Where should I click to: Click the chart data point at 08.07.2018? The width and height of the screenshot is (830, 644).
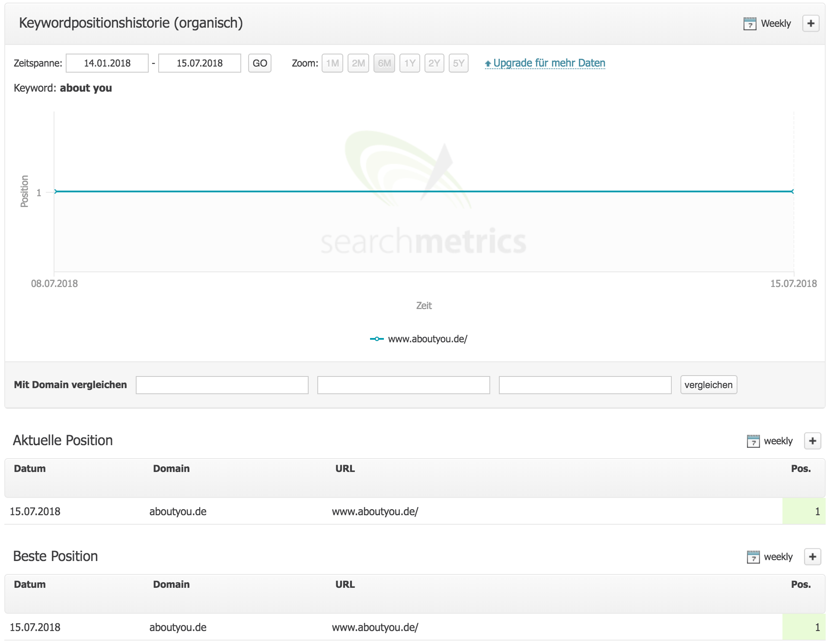[55, 191]
